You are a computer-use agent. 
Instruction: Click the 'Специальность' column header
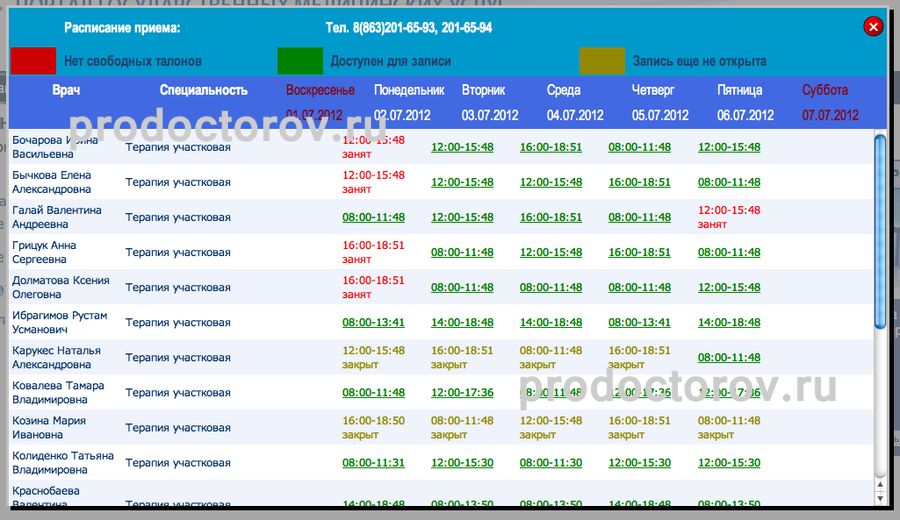[203, 90]
